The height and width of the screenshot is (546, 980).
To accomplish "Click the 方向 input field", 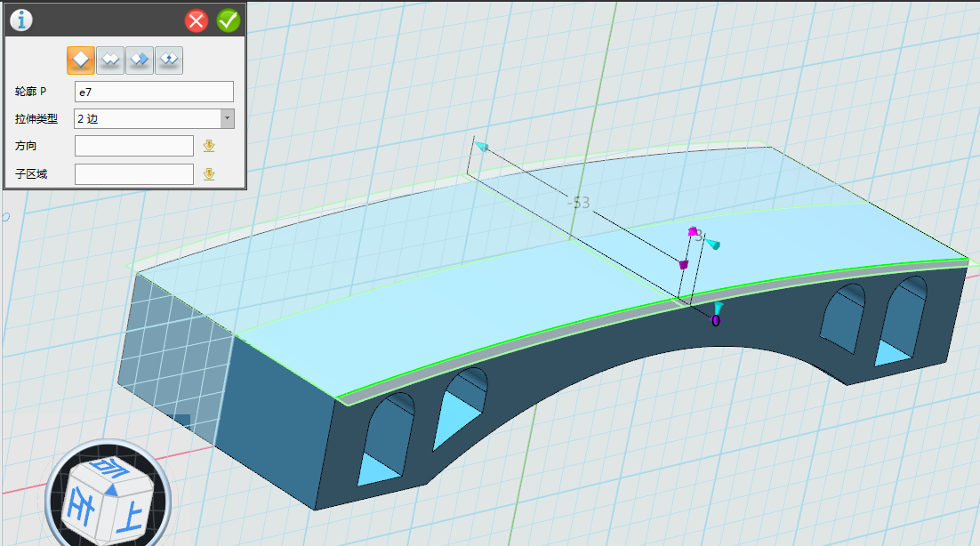I will (x=133, y=146).
